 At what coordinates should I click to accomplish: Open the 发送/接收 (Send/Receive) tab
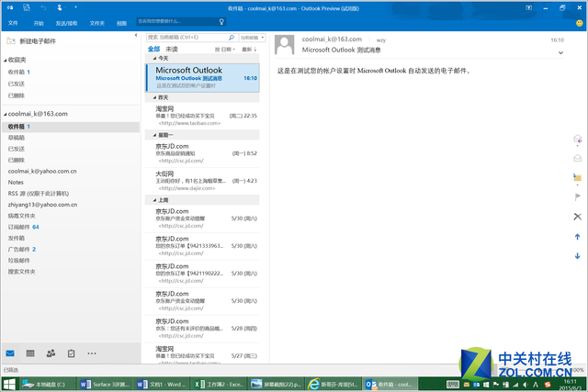coord(66,23)
